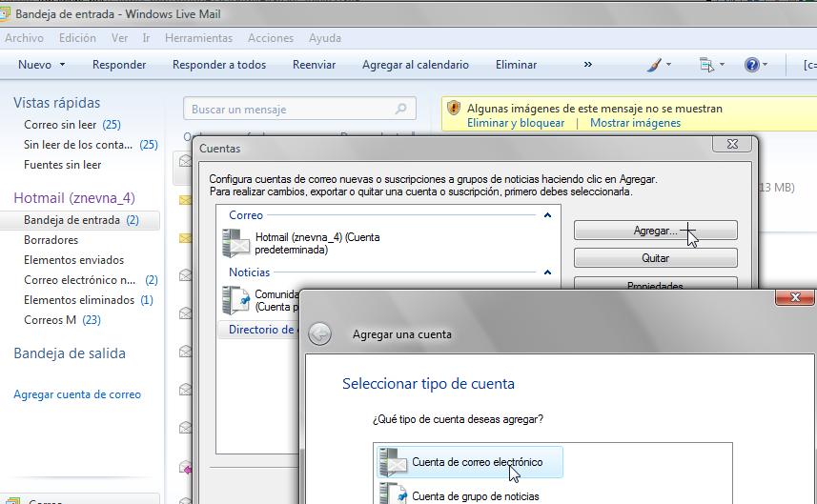Click Mostrar imágenes link

635,123
